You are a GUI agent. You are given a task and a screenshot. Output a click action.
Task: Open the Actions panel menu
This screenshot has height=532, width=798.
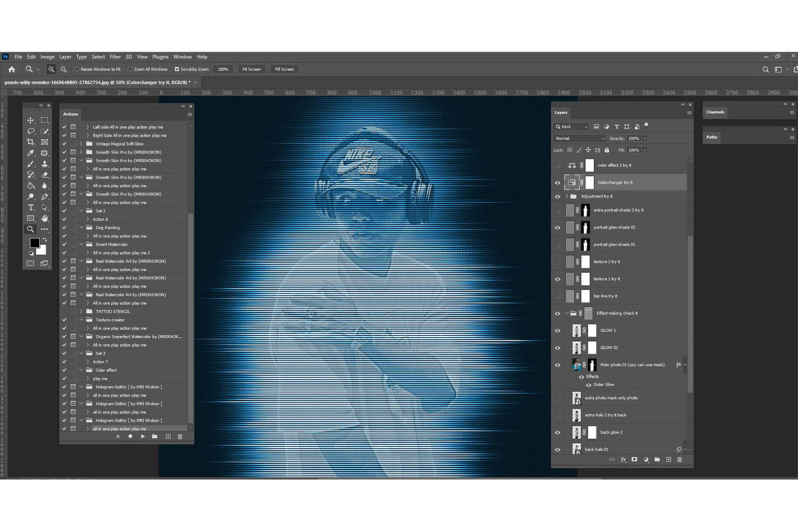pyautogui.click(x=190, y=114)
